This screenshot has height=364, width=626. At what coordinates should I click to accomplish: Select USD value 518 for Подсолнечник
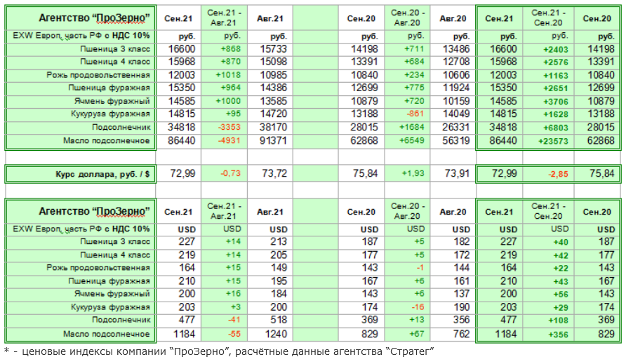click(x=279, y=320)
